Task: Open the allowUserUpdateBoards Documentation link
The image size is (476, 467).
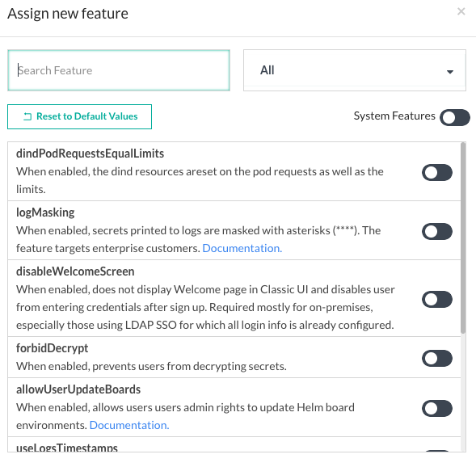Action: (x=129, y=425)
